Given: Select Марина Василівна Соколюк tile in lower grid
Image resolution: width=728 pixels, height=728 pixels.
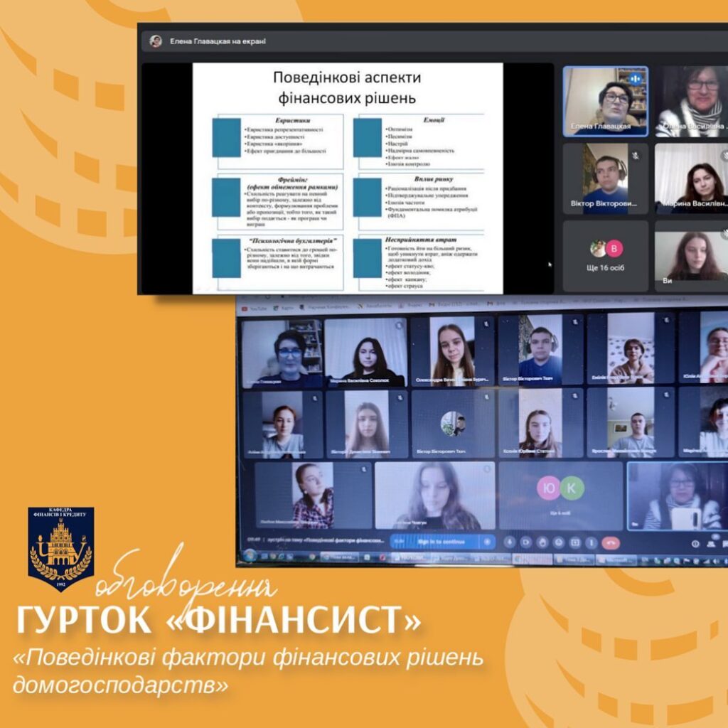Looking at the screenshot, I should (x=366, y=353).
